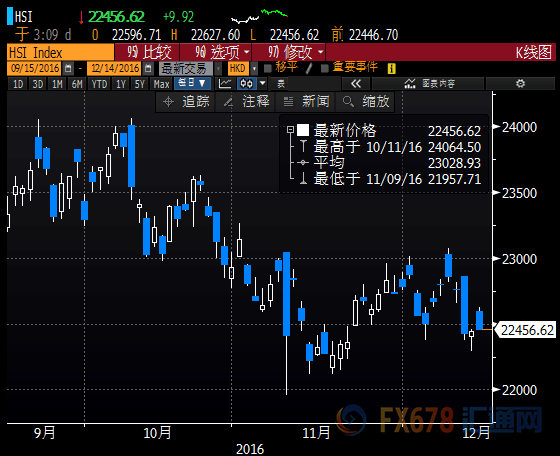560x456 pixels.
Task: Click the pencil edit icon beside 移平
Action: point(309,69)
